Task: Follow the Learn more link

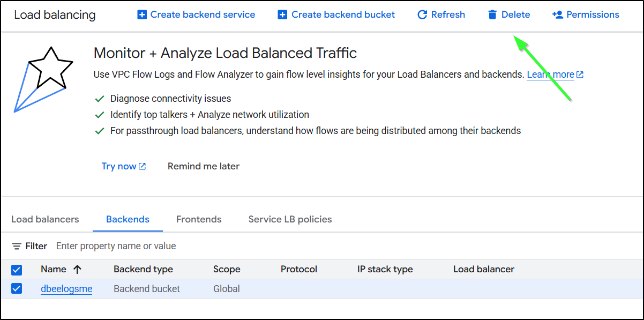Action: click(550, 75)
